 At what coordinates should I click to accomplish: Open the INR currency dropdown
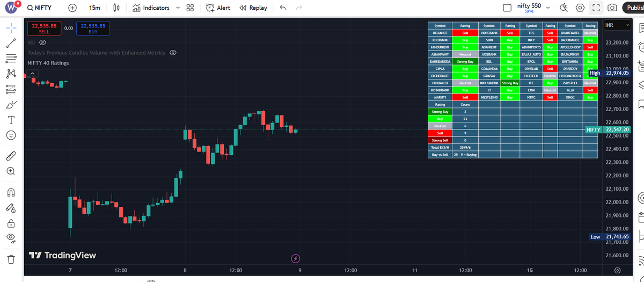[x=617, y=25]
